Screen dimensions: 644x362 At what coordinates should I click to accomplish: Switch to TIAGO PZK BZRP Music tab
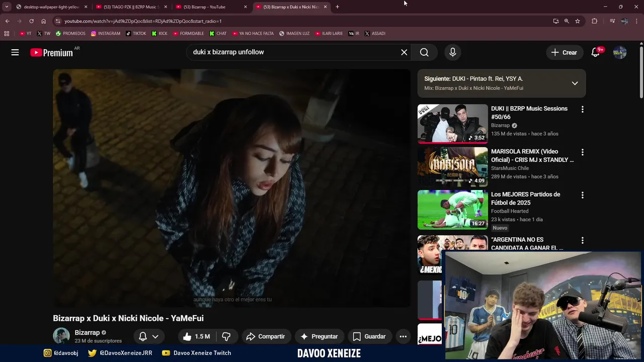click(x=131, y=7)
